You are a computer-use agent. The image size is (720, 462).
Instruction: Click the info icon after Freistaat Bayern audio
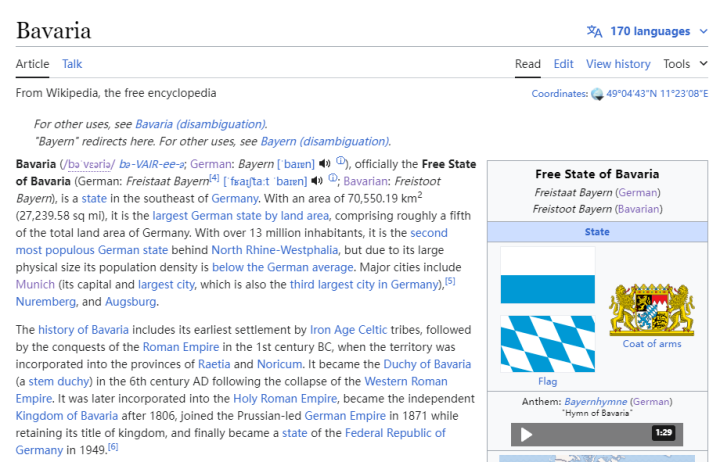pos(332,180)
